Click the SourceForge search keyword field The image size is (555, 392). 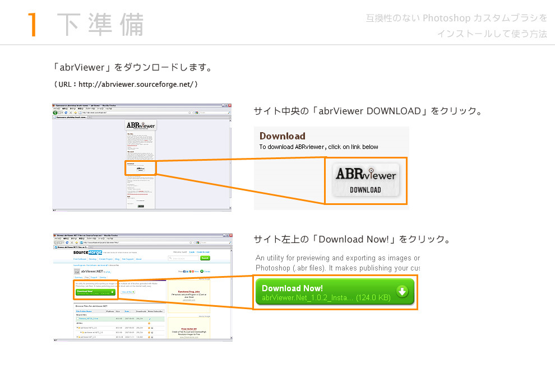[184, 258]
